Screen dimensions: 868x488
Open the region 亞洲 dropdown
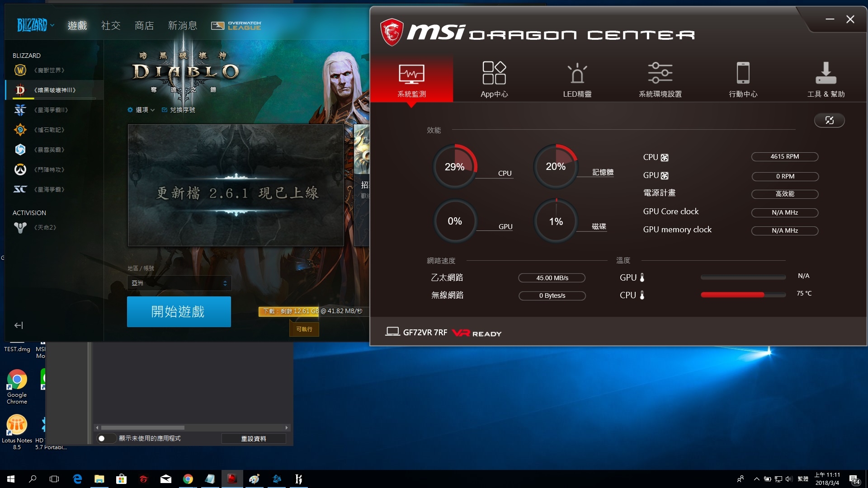point(179,283)
